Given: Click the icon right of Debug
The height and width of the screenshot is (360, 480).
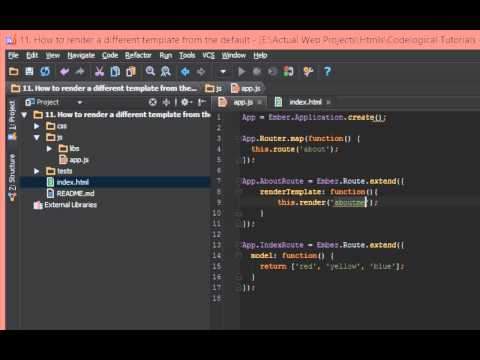Looking at the screenshot, I should coord(272,71).
